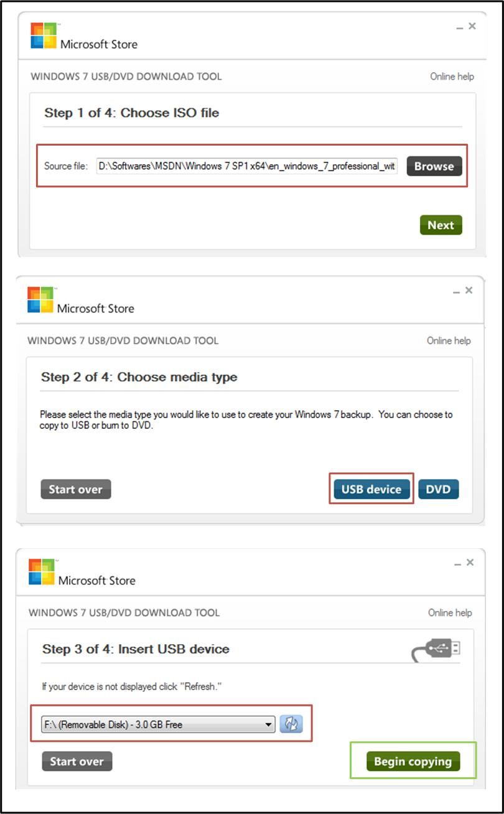Click 'WINDOWS 7 USB/DVD DOWNLOAD TOOL' title in Step 1 window

[x=126, y=77]
